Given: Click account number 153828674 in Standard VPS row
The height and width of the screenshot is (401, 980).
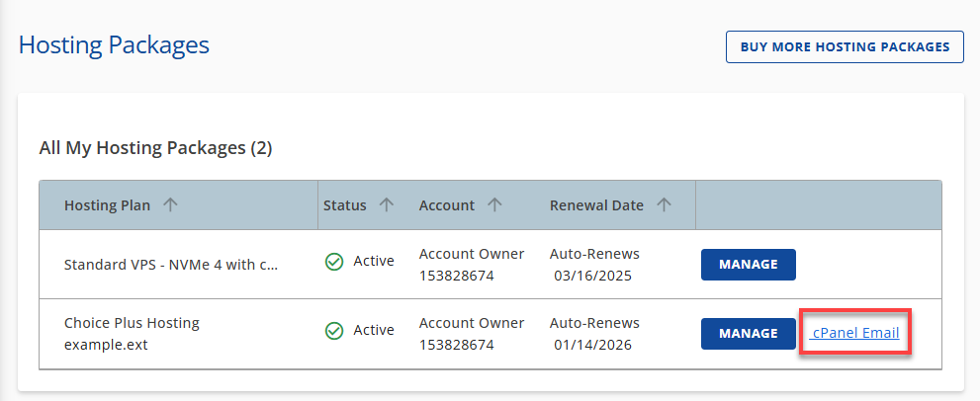Looking at the screenshot, I should (x=456, y=276).
